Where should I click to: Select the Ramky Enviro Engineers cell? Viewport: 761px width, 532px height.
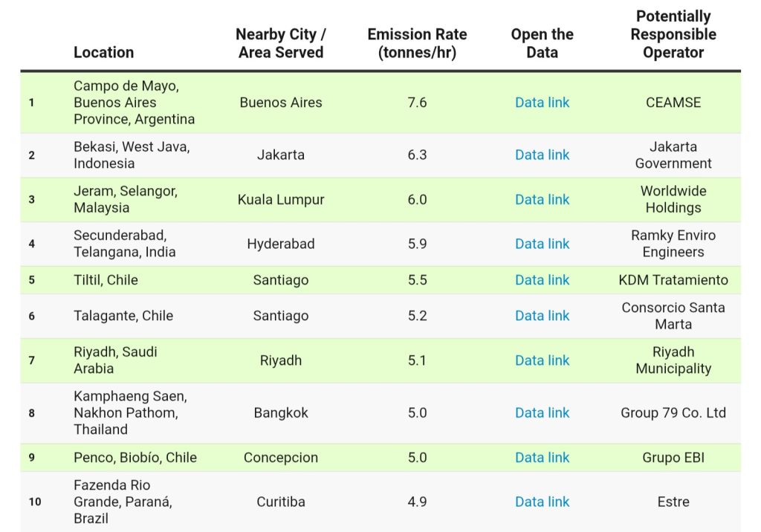[673, 244]
